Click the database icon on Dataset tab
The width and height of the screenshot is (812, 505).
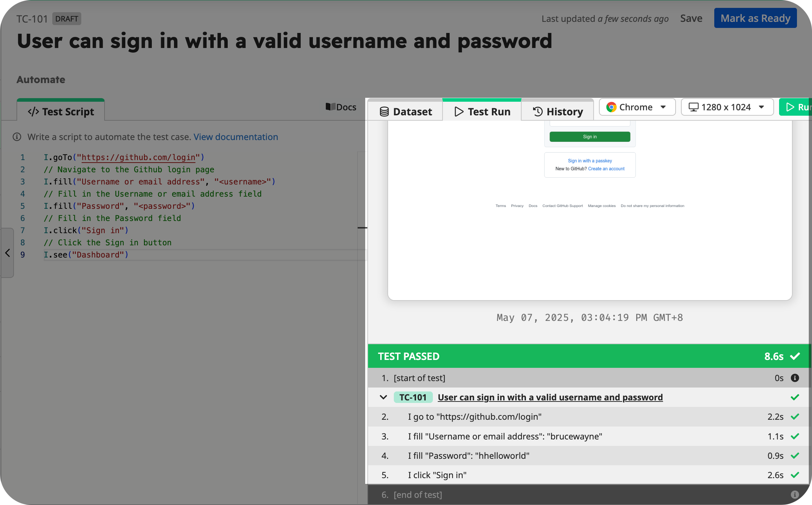point(384,112)
